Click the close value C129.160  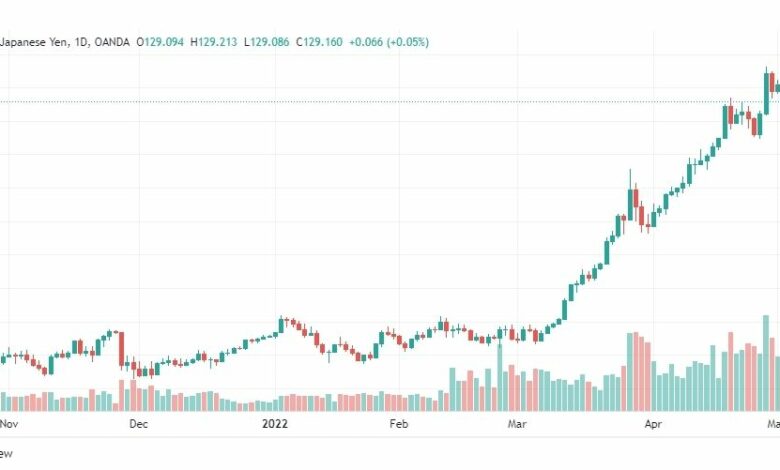point(319,42)
